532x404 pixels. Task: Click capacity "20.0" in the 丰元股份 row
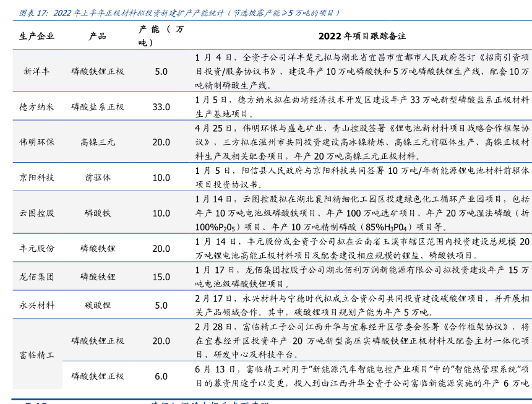(161, 249)
